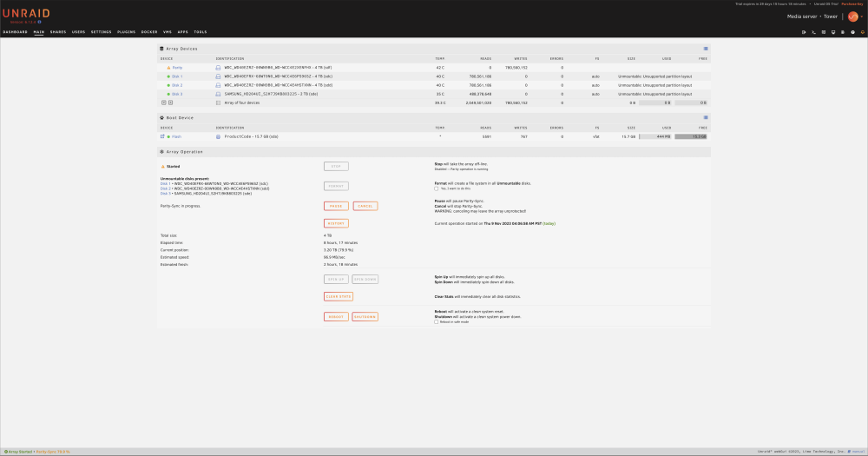This screenshot has height=456, width=868.
Task: Click the help question-mark icon
Action: click(x=852, y=32)
